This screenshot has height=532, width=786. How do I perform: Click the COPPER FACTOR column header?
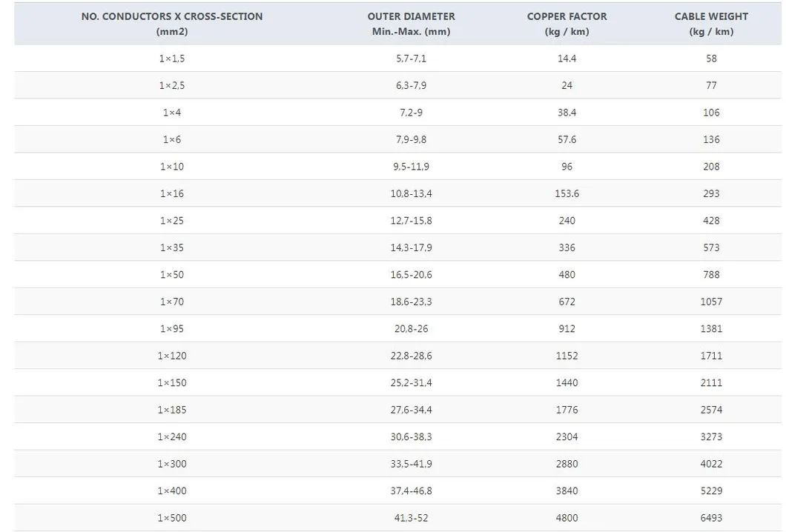[567, 24]
